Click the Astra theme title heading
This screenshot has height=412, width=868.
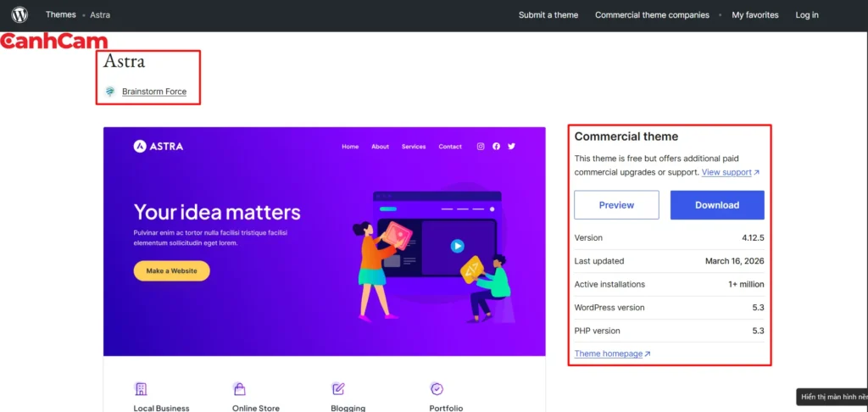[124, 60]
